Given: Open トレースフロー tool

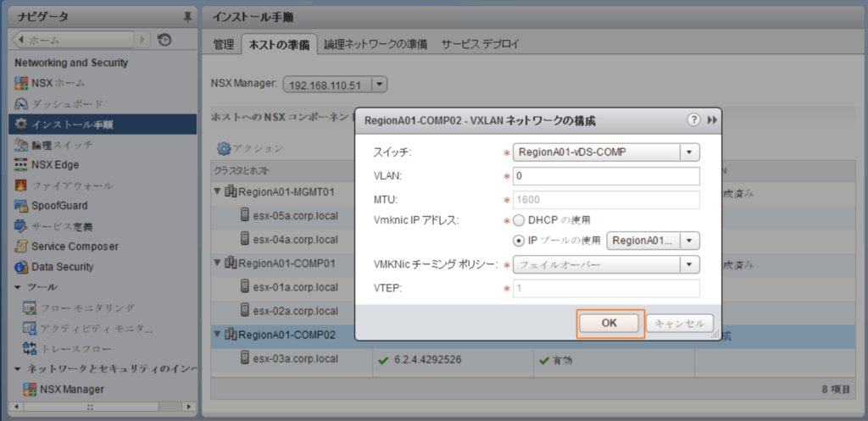Looking at the screenshot, I should (x=67, y=349).
